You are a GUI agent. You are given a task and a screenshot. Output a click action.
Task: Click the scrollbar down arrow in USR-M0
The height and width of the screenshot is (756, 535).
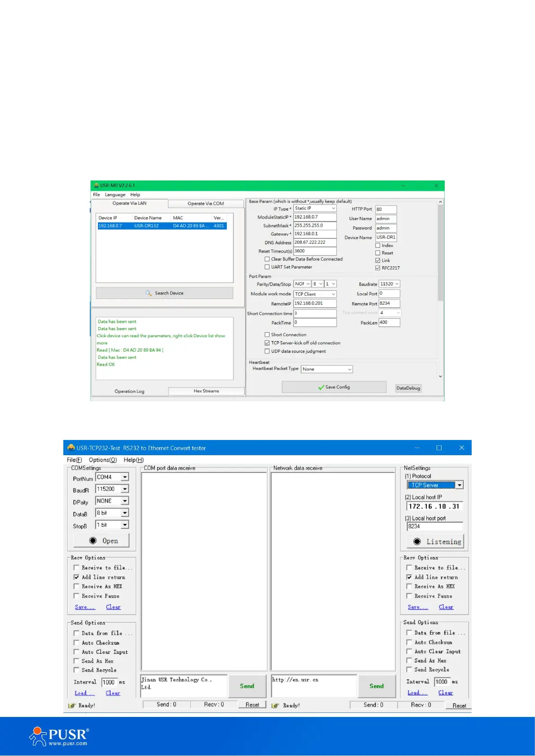tap(440, 376)
